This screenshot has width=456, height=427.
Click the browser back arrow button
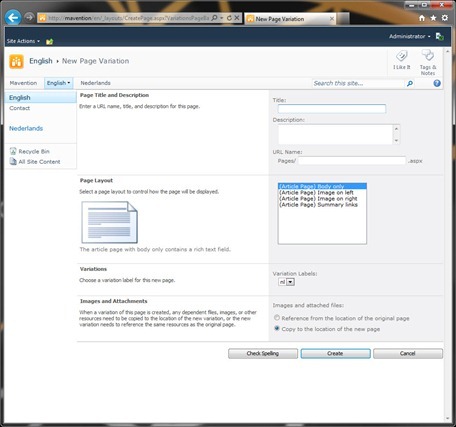coord(13,18)
